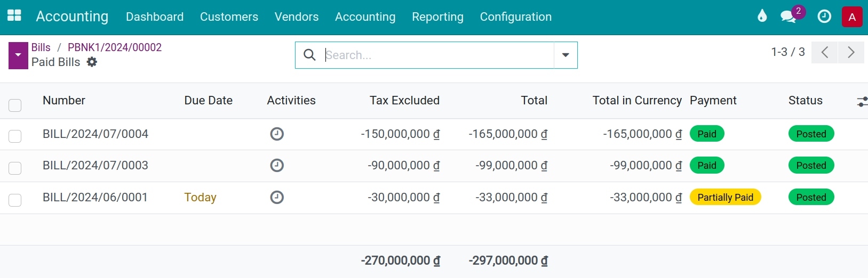Image resolution: width=868 pixels, height=278 pixels.
Task: Select checkbox for BILL/2024/07/0003 row
Action: [15, 168]
